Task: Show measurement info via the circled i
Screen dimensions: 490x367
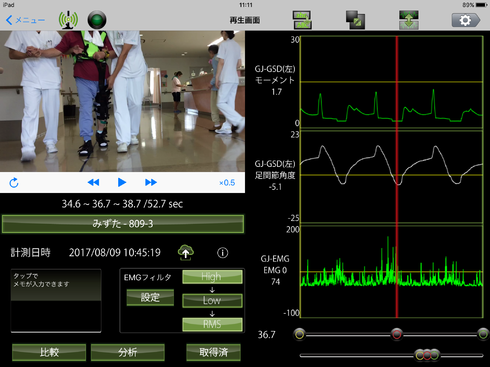Action: coord(223,253)
